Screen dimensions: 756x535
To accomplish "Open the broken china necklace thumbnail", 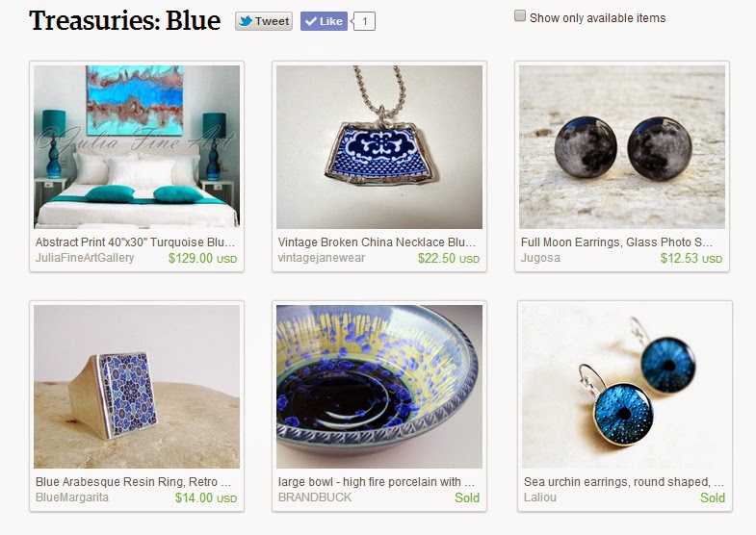I will pos(379,147).
